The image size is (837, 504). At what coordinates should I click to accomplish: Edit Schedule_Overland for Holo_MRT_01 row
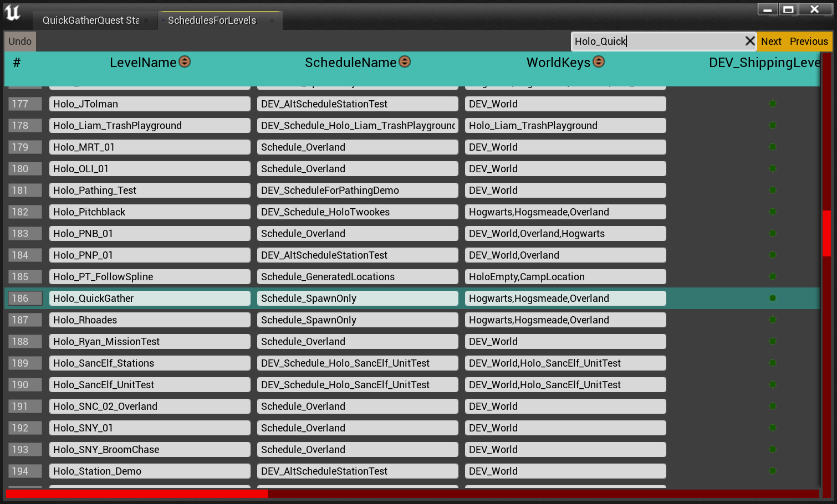click(358, 147)
